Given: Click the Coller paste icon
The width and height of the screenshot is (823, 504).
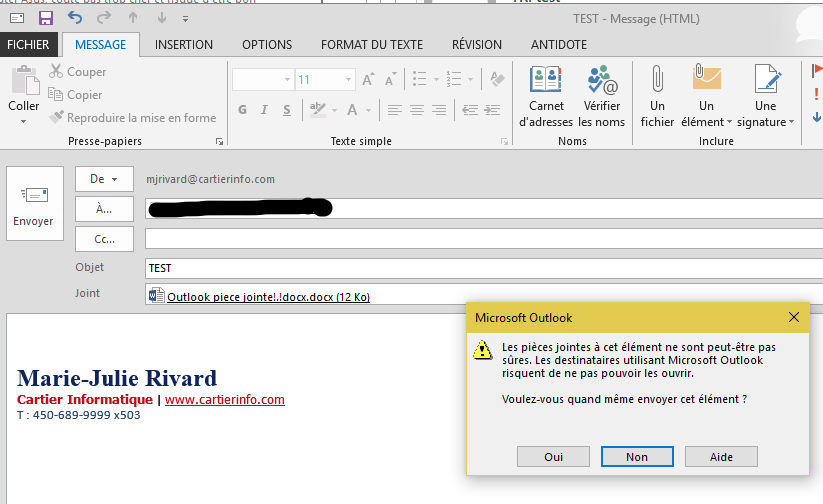Looking at the screenshot, I should coord(25,80).
